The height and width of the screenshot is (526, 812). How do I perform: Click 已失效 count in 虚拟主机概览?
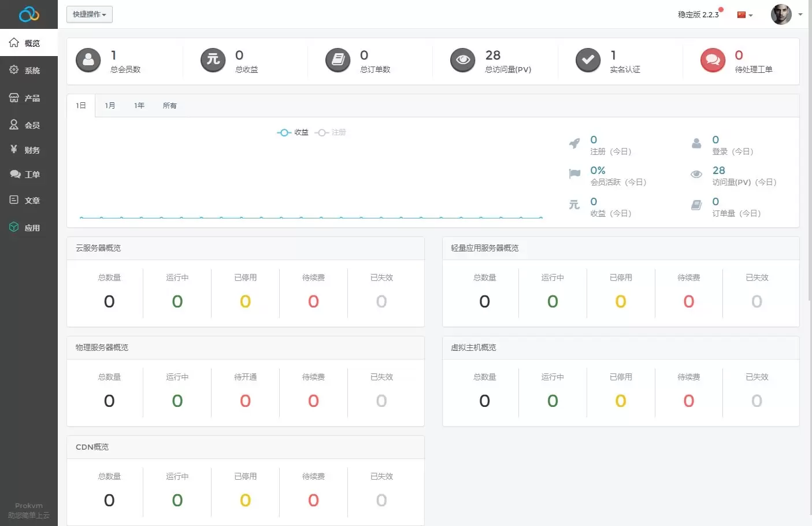tap(757, 401)
